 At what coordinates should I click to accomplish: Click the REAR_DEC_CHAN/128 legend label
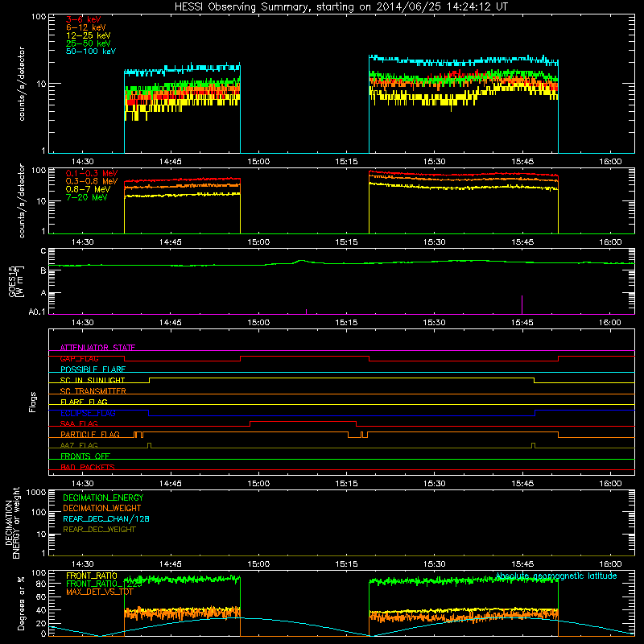(x=106, y=518)
